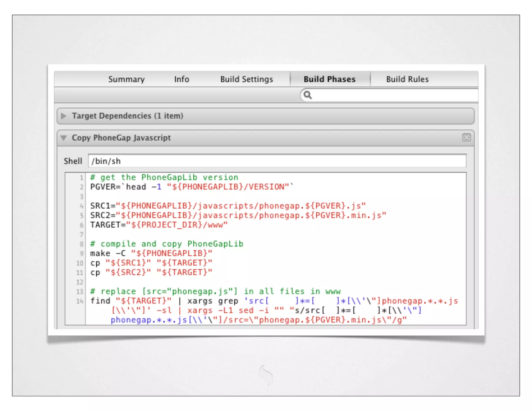This screenshot has width=532, height=411.
Task: Click the make -C PHONEGAPLIB line
Action: click(x=151, y=253)
